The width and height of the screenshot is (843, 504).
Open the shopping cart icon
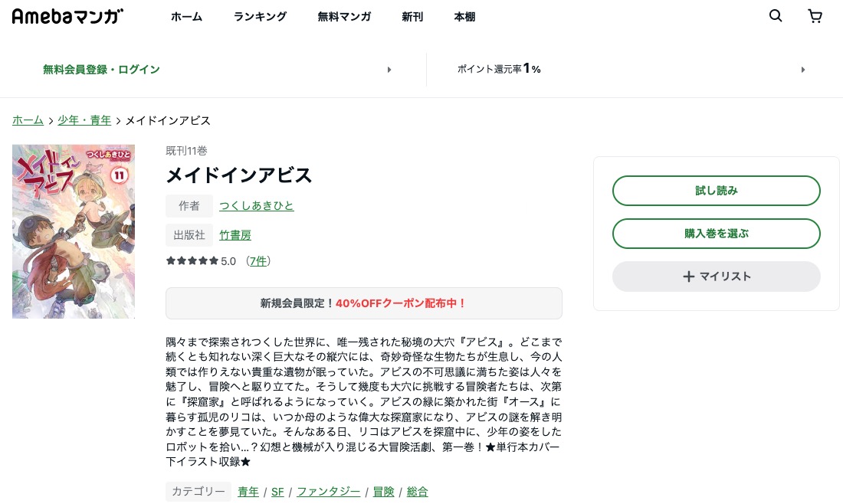coord(815,16)
